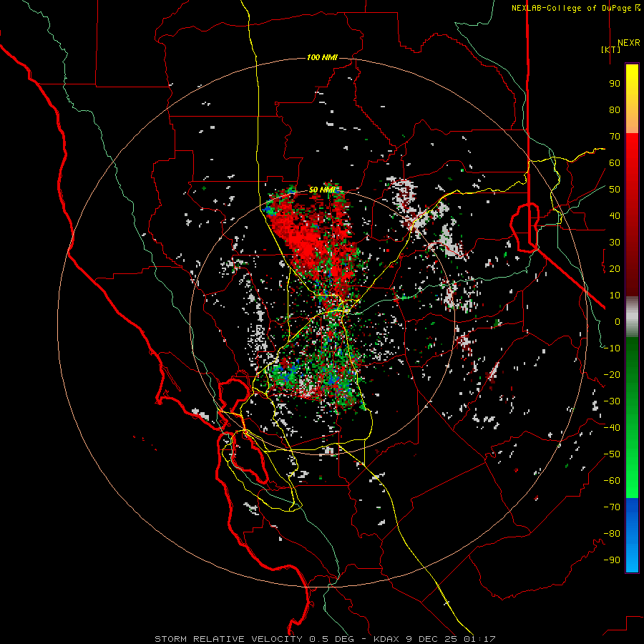Screen dimensions: 644x644
Task: Click the 100 NMI range ring label
Action: (x=322, y=57)
